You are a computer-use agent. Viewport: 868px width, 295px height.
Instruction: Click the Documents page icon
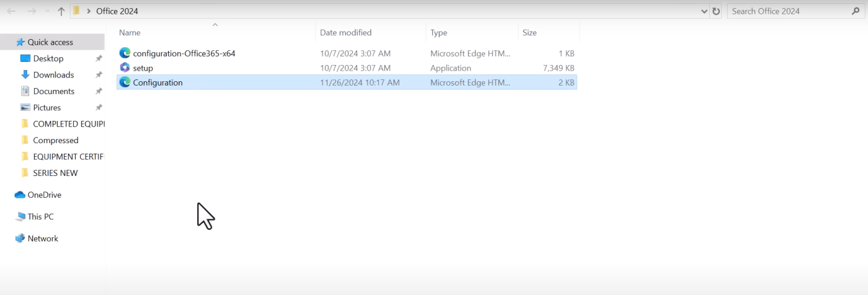25,91
